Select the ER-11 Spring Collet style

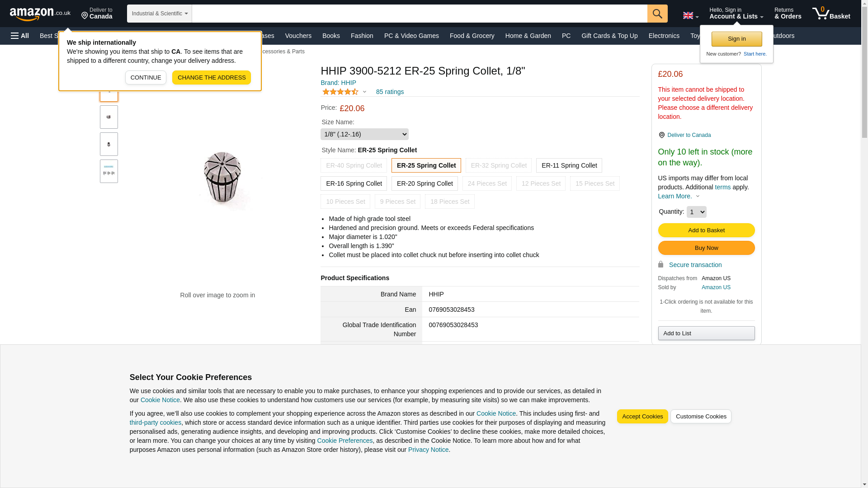pos(569,165)
